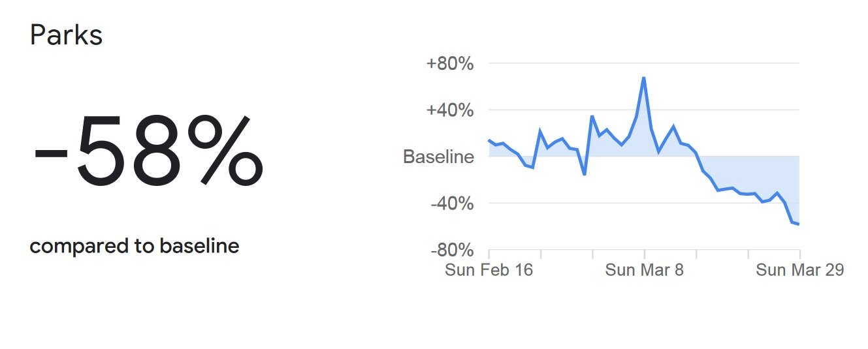Viewport: 868px width, 349px height.
Task: Click the Baseline y-axis label
Action: click(x=438, y=157)
